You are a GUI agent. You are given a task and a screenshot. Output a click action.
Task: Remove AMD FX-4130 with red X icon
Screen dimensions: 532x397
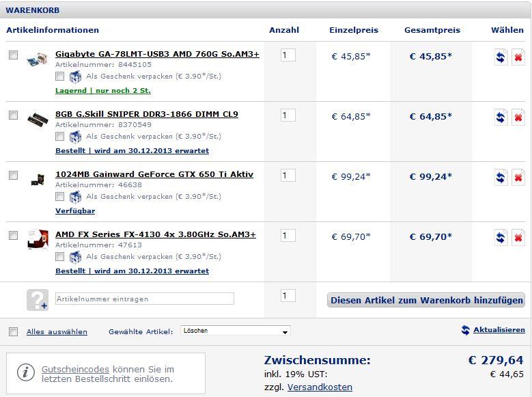518,238
